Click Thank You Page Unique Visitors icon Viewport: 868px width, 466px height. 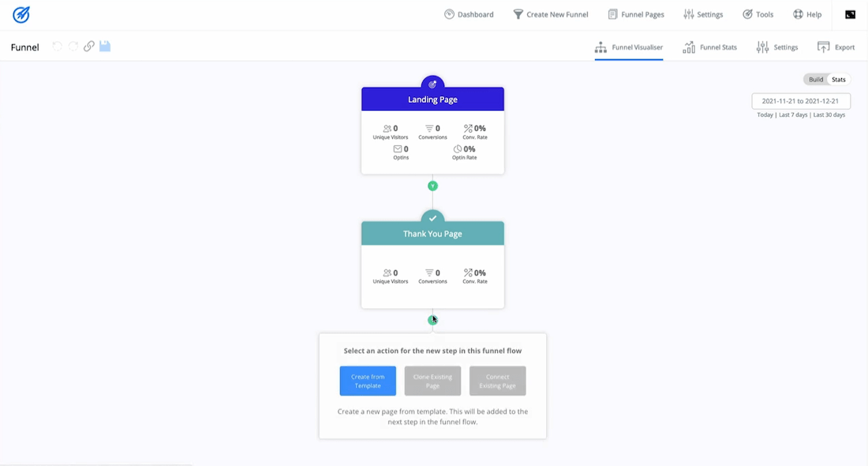pos(387,272)
